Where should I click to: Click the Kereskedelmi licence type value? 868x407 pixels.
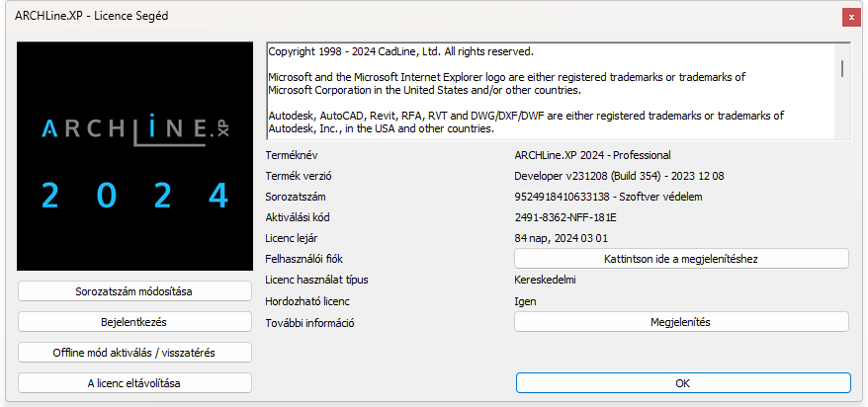pos(545,280)
